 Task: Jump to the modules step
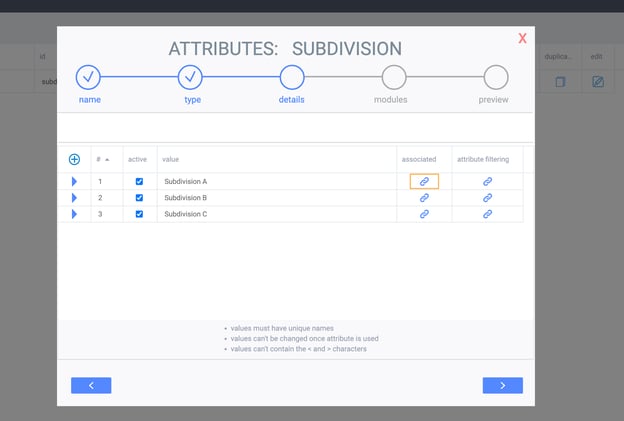pyautogui.click(x=393, y=77)
